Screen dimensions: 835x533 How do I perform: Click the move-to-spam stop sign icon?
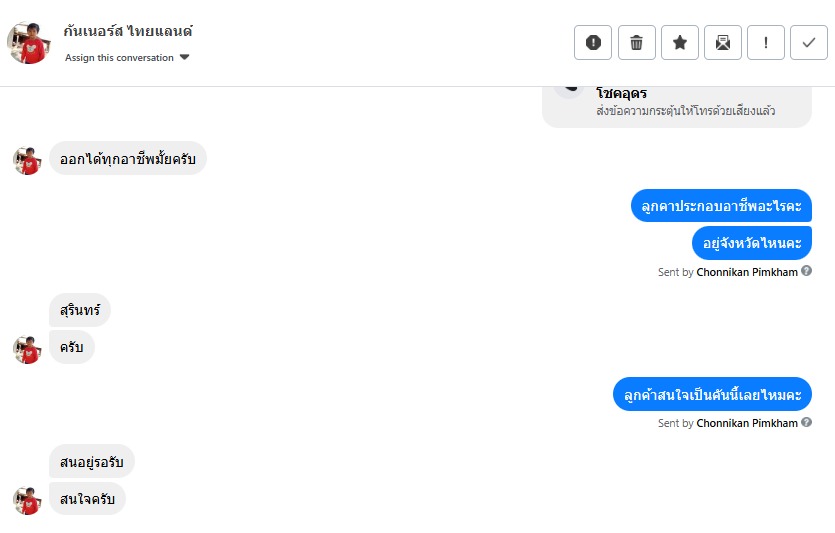point(593,43)
